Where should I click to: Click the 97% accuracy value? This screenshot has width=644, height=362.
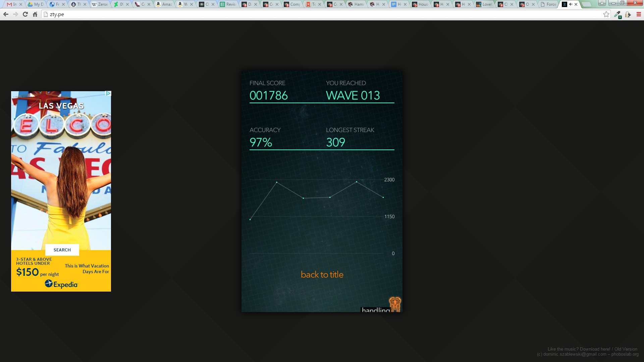(261, 142)
